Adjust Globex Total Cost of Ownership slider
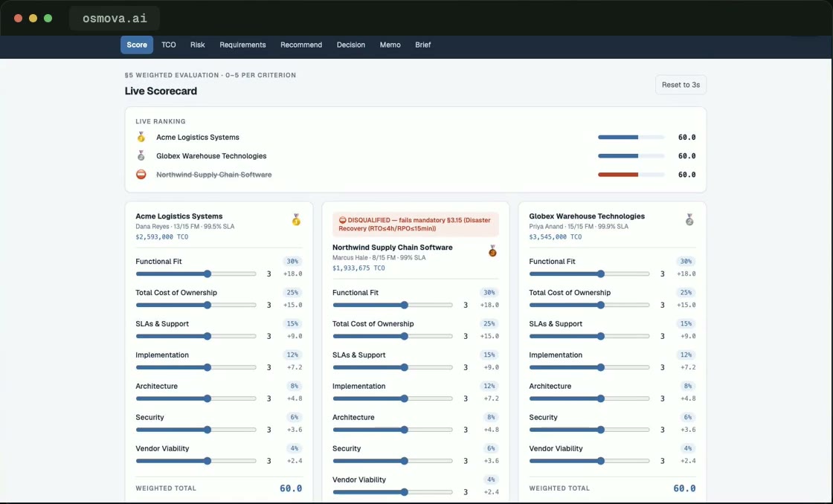This screenshot has width=833, height=504. tap(589, 305)
